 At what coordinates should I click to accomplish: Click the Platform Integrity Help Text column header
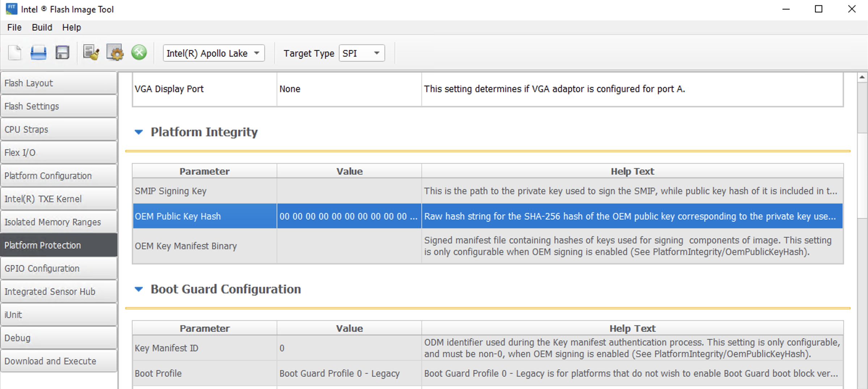tap(632, 171)
